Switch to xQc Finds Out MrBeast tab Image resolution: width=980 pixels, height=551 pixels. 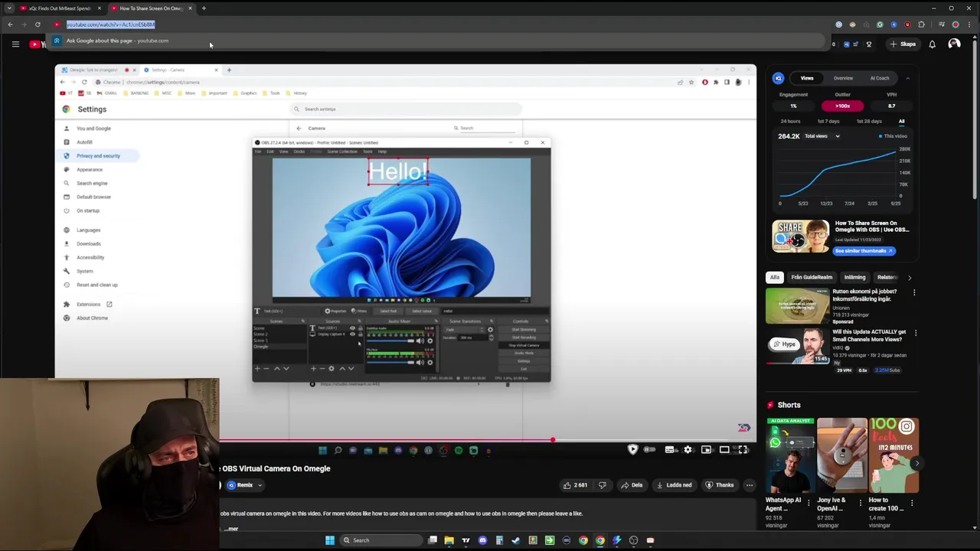pos(60,8)
